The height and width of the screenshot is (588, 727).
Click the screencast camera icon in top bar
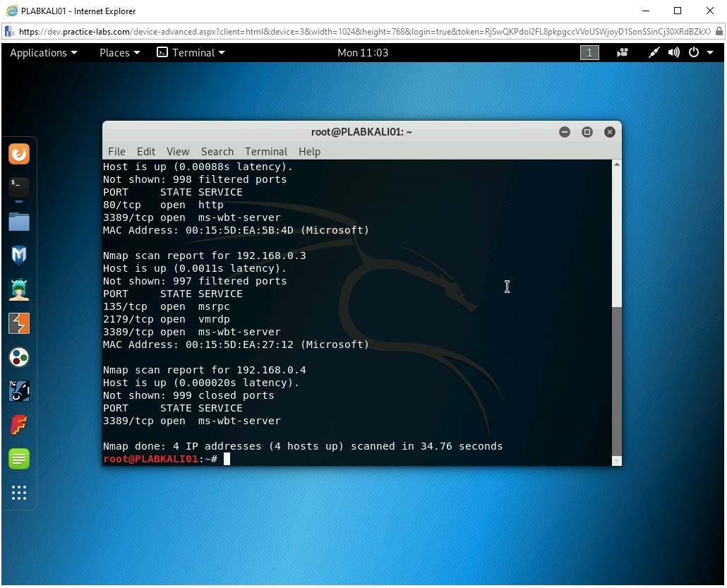pyautogui.click(x=622, y=52)
